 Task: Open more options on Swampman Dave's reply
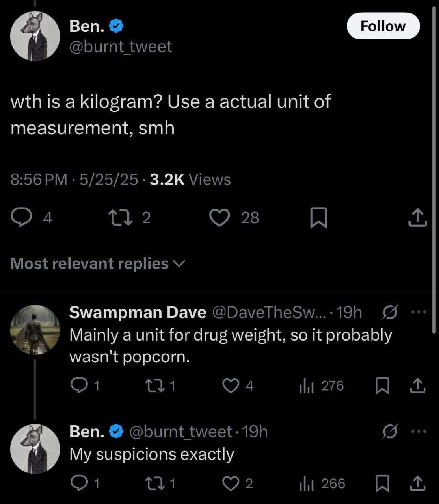[419, 312]
